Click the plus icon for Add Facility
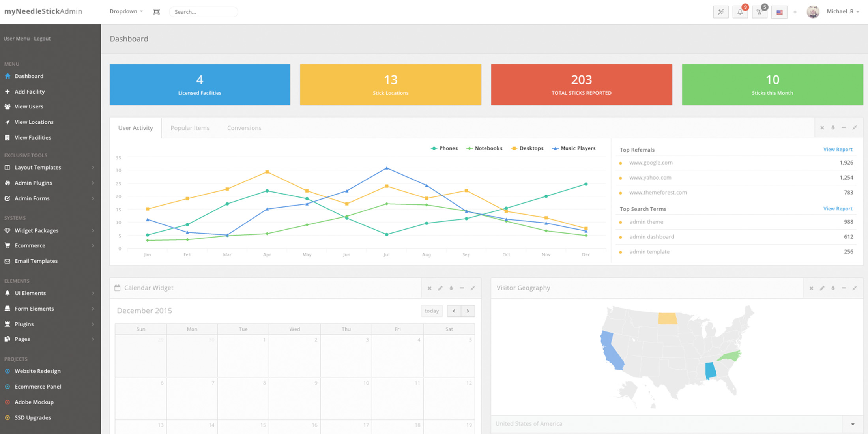868x434 pixels. pos(7,91)
